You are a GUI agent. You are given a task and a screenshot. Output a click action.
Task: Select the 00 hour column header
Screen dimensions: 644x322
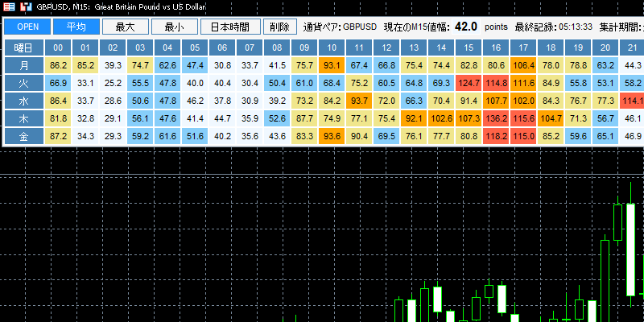point(58,48)
